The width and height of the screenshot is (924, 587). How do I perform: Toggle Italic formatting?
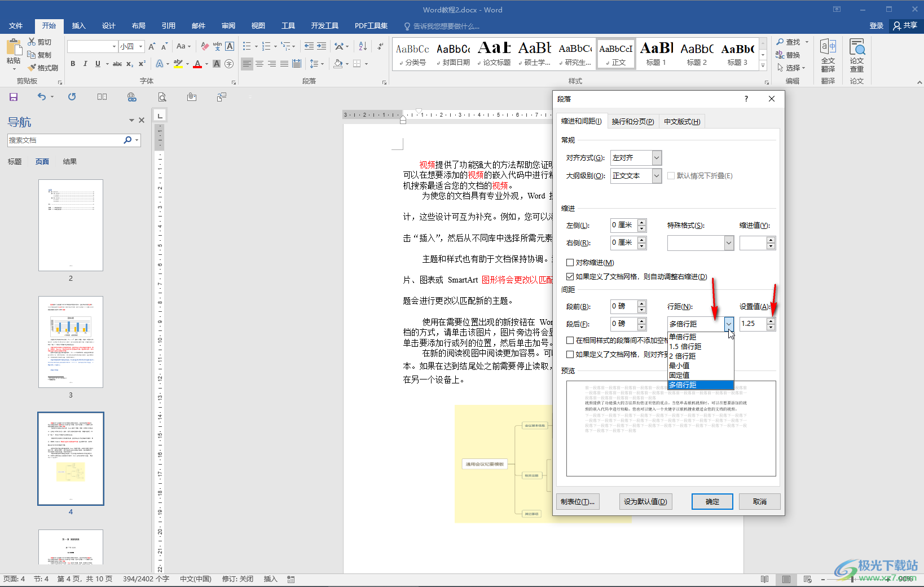(x=85, y=64)
